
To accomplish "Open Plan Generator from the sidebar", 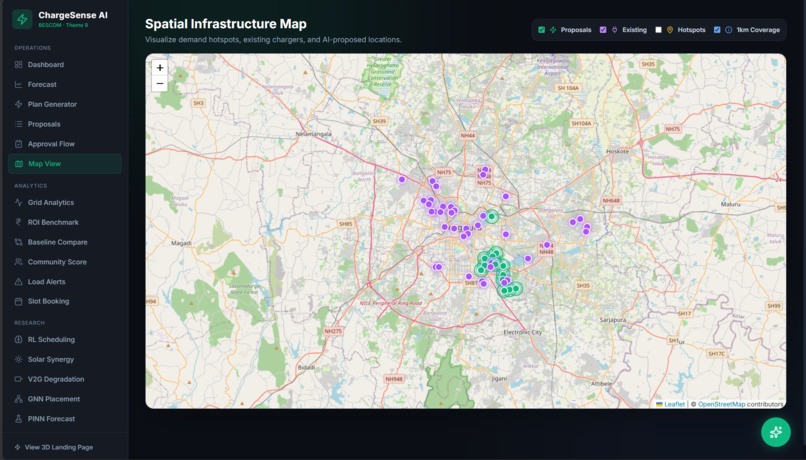I will coord(65,104).
